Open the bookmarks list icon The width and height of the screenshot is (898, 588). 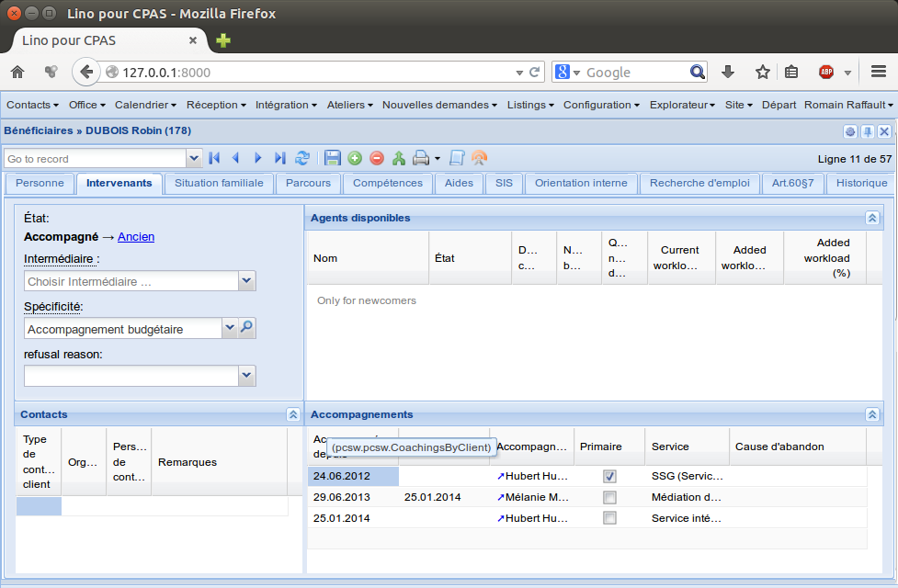point(791,73)
